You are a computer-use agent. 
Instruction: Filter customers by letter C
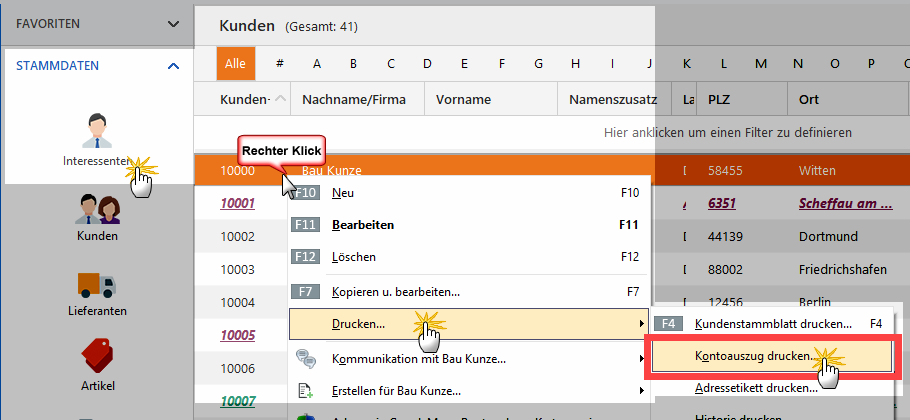click(x=391, y=64)
